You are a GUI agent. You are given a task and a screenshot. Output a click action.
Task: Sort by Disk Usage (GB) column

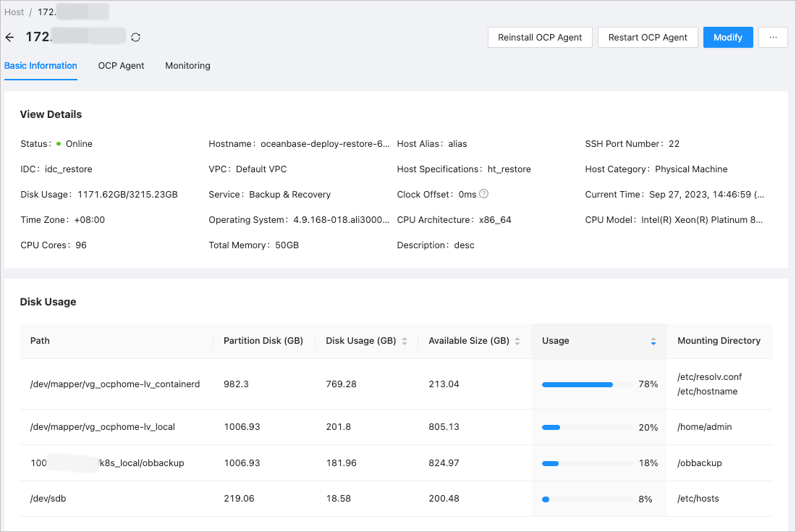tap(405, 341)
